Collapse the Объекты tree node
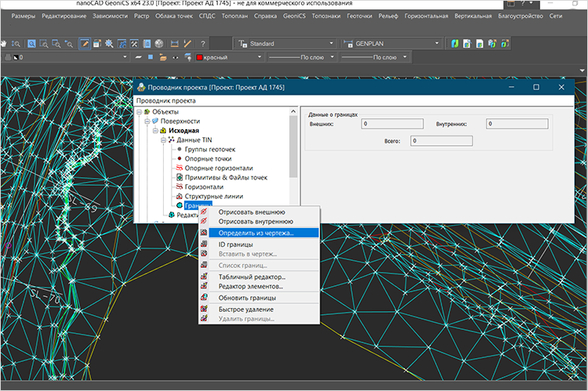This screenshot has width=588, height=391. click(139, 112)
